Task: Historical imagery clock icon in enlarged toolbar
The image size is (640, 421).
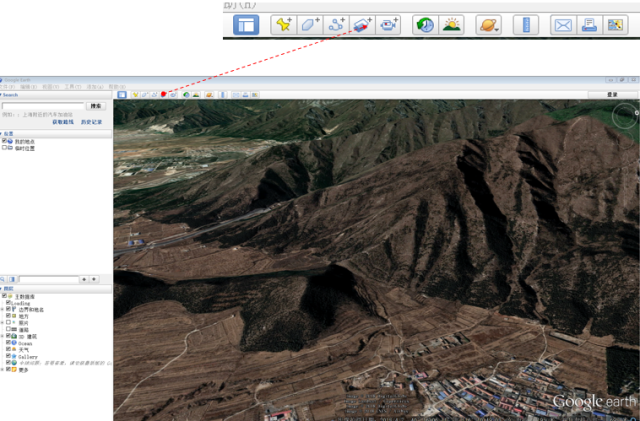Action: pos(425,25)
